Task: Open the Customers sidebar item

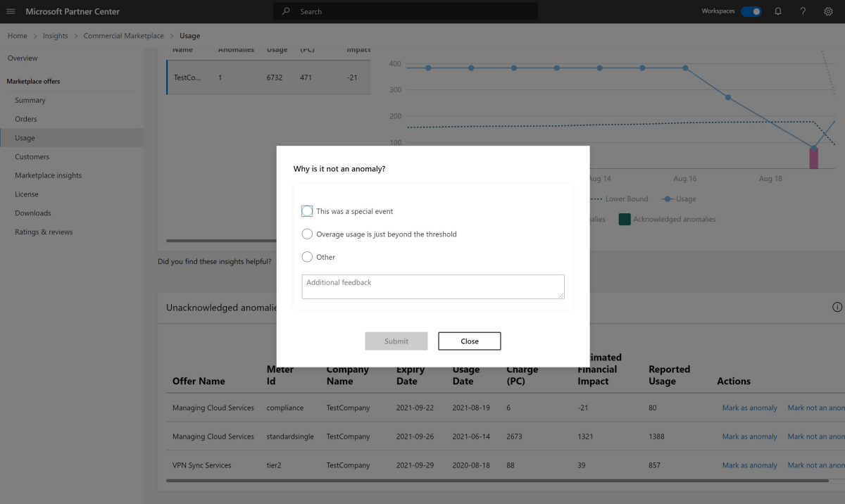Action: 32,157
